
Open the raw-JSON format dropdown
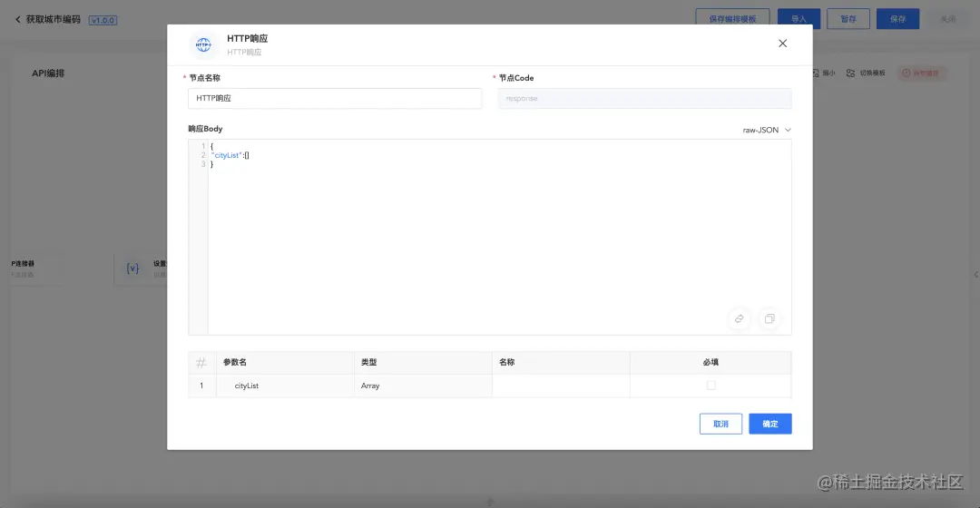pos(766,130)
